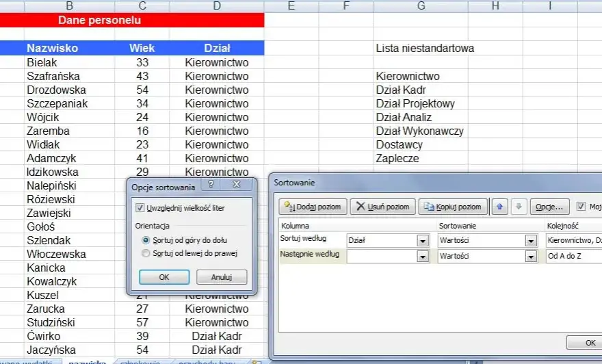Screen dimensions: 602x364
Task: Open Wartości dropdown in Następnie według row
Action: tap(531, 256)
